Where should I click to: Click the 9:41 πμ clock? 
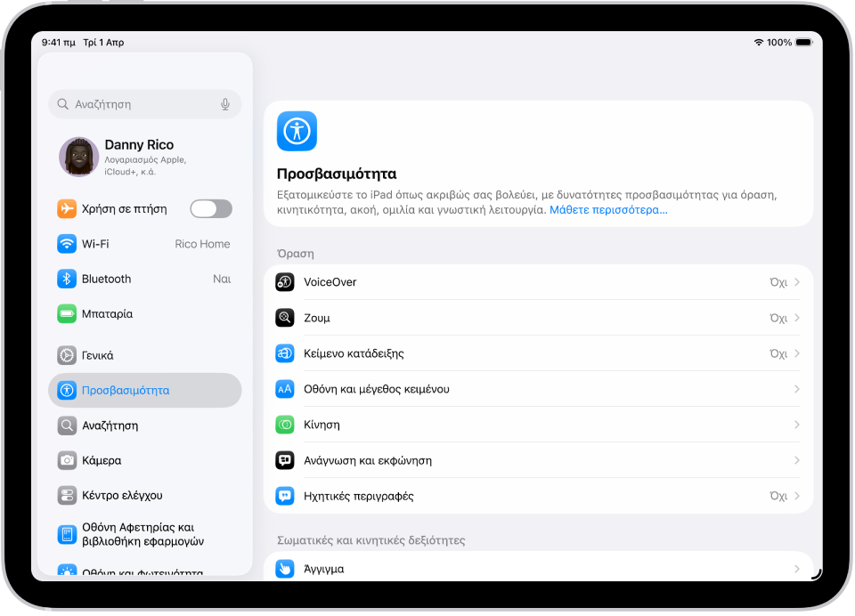coord(59,42)
